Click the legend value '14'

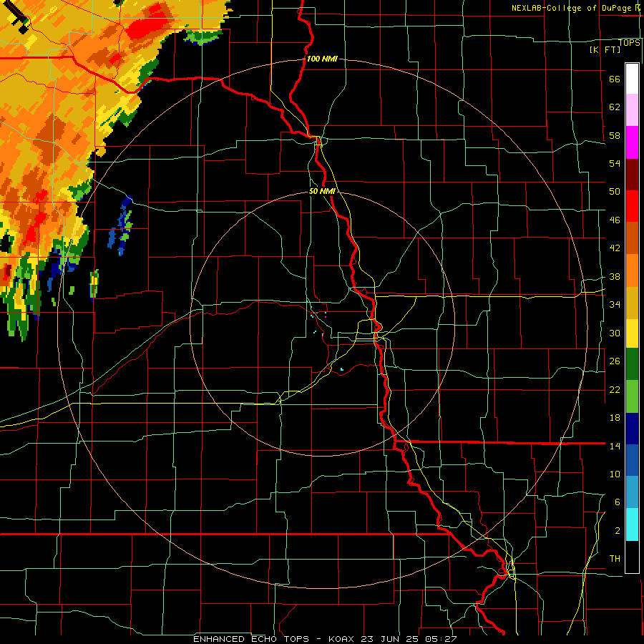tap(615, 446)
